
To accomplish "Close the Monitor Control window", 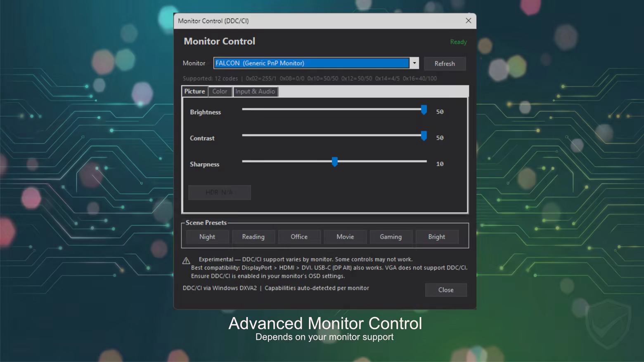I will 468,21.
